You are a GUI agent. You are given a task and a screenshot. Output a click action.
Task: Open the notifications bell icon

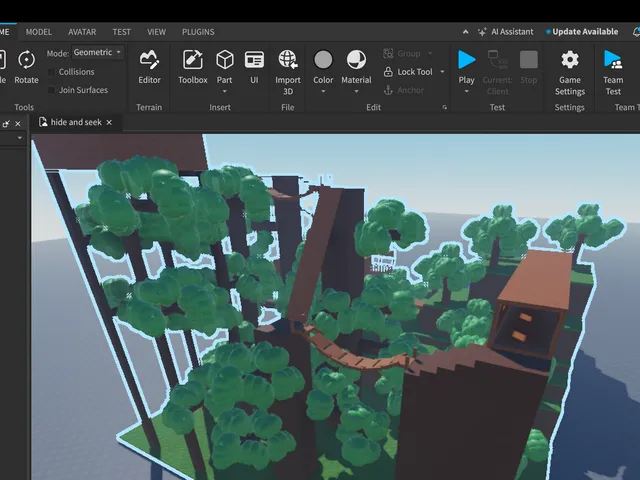click(x=636, y=32)
